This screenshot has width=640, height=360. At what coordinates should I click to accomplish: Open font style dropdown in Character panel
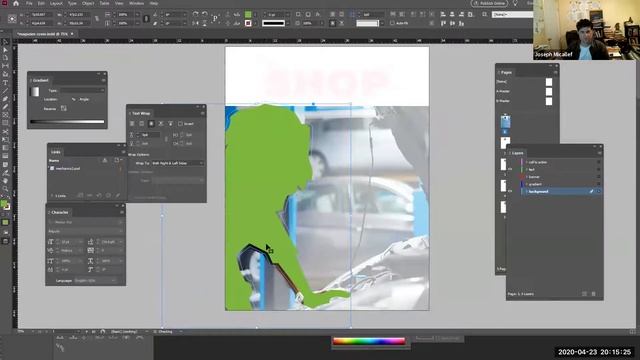pos(86,231)
